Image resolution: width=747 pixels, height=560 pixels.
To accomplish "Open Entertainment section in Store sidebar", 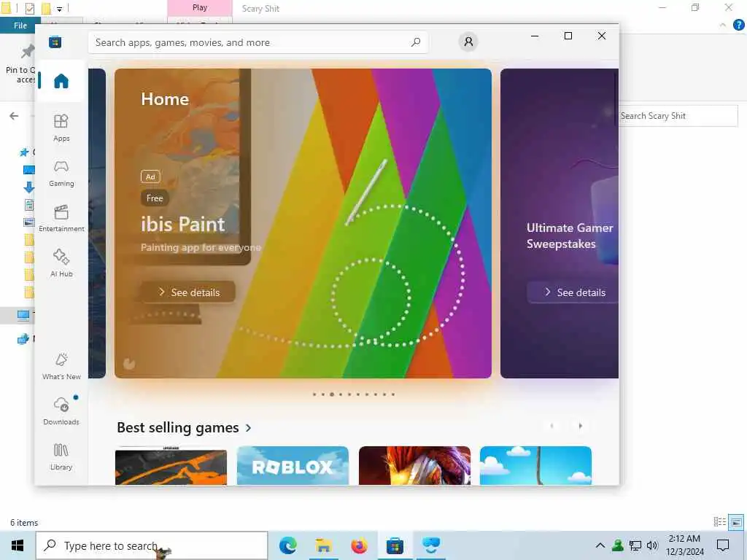I will pyautogui.click(x=61, y=218).
